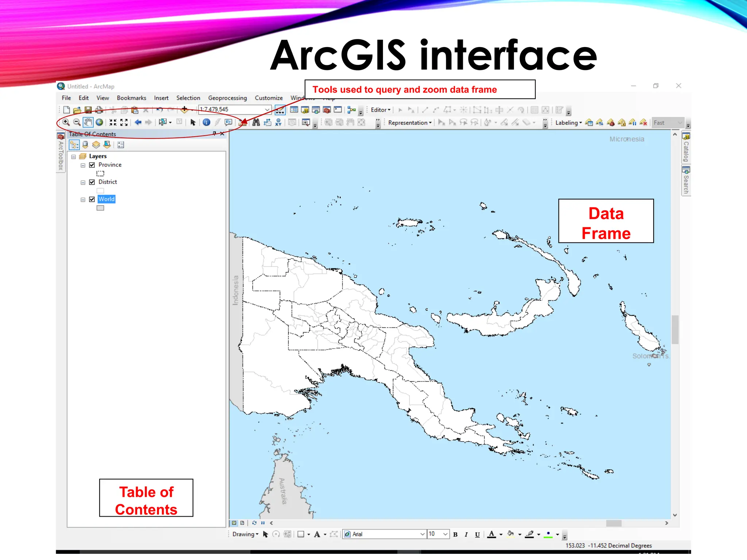Open the Editor Toolbar icon beside scale box

click(280, 110)
